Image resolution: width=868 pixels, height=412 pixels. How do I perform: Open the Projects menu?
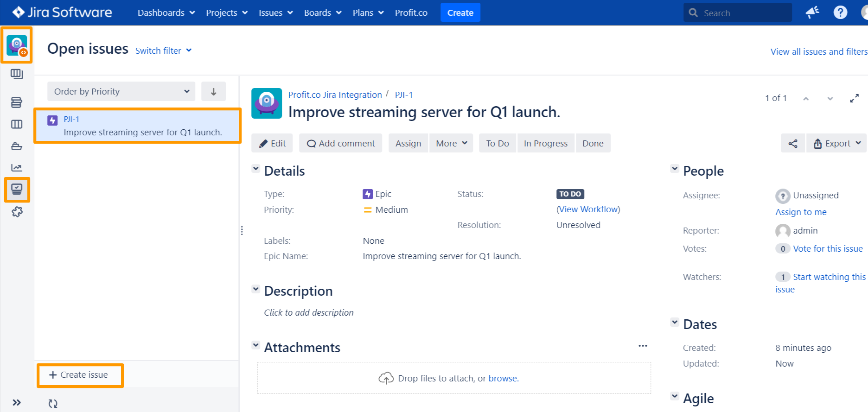227,13
